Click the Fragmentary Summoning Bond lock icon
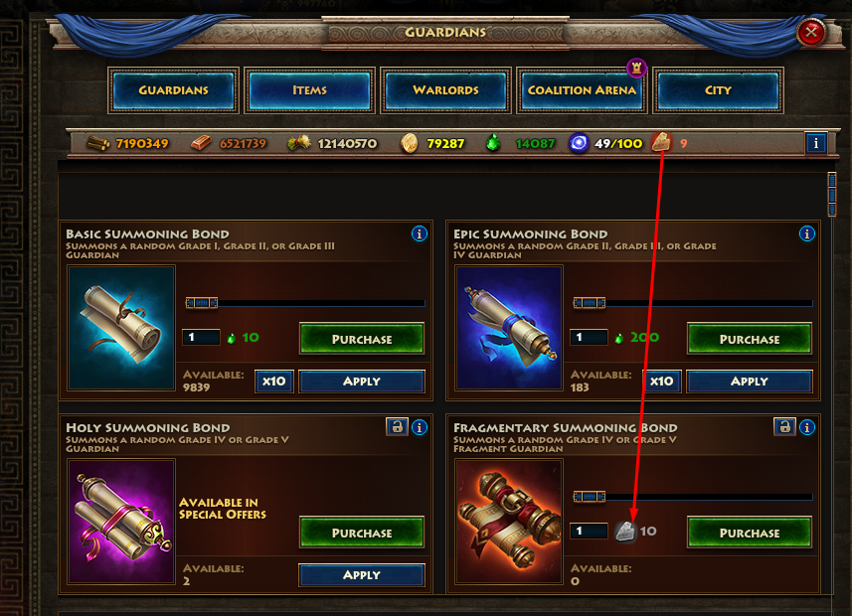 [x=784, y=427]
